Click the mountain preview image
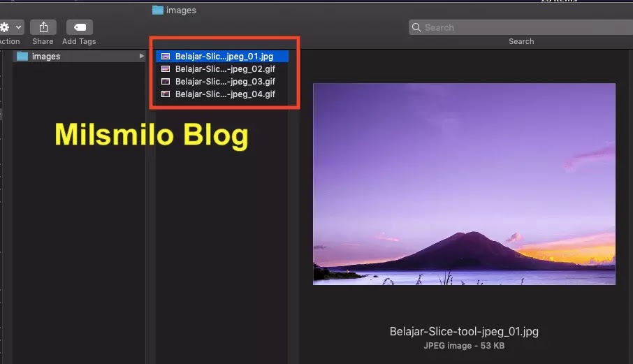633x364 pixels. coord(464,184)
